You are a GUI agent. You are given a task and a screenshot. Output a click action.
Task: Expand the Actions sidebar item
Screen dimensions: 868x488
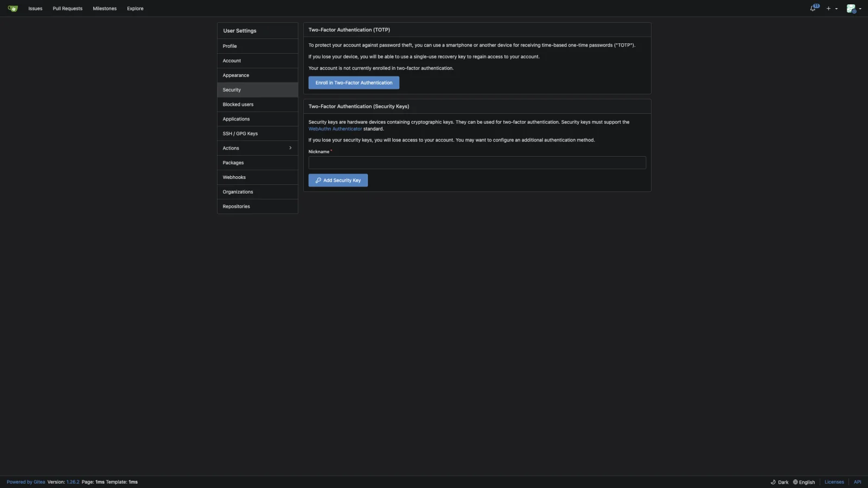[x=258, y=148]
